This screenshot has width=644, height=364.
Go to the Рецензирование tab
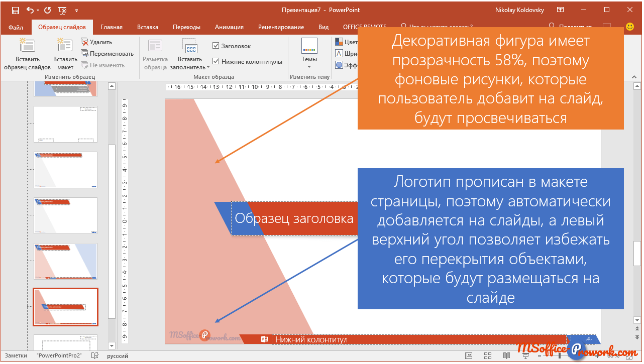281,27
